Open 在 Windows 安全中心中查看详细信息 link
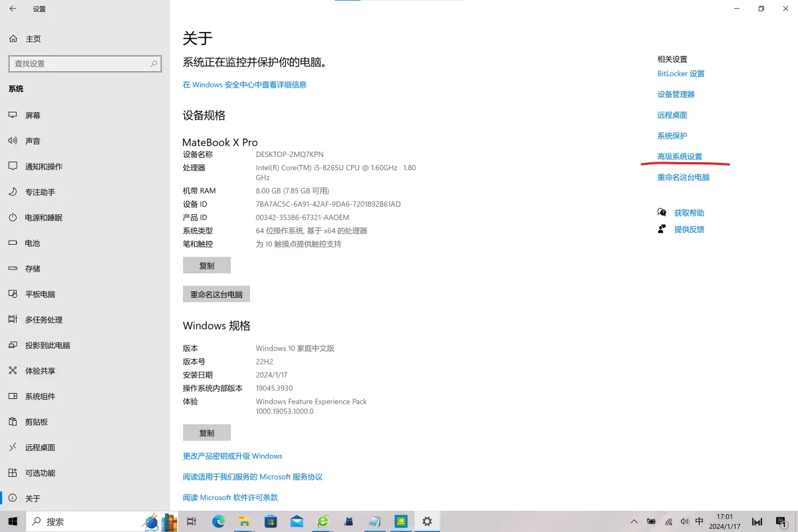 [x=245, y=84]
